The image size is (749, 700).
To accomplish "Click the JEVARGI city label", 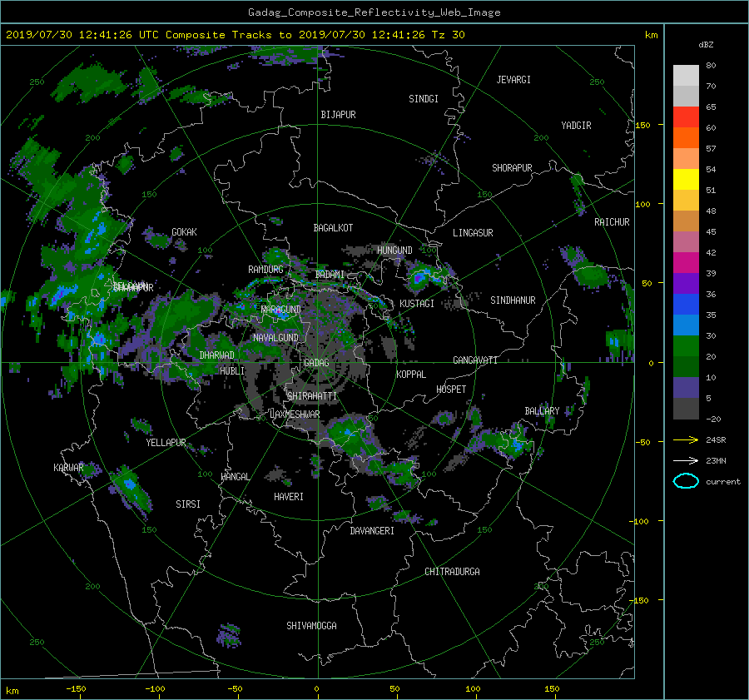I will pyautogui.click(x=513, y=80).
